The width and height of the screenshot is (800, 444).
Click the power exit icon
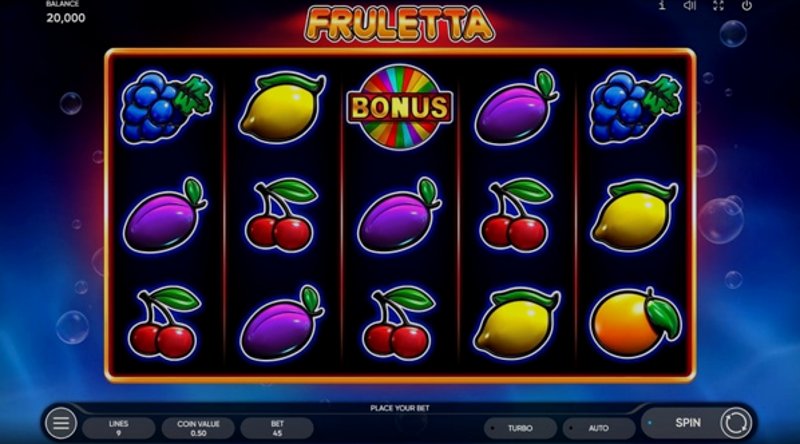coord(746,6)
